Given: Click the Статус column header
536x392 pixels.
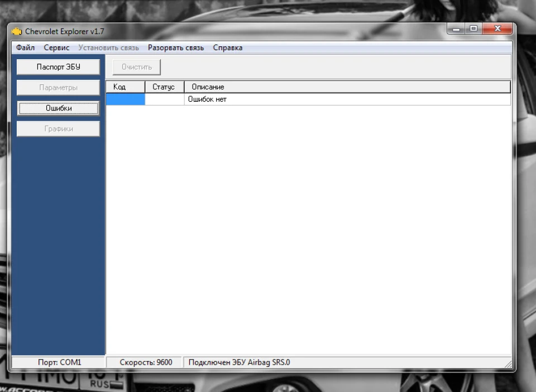Looking at the screenshot, I should (165, 87).
